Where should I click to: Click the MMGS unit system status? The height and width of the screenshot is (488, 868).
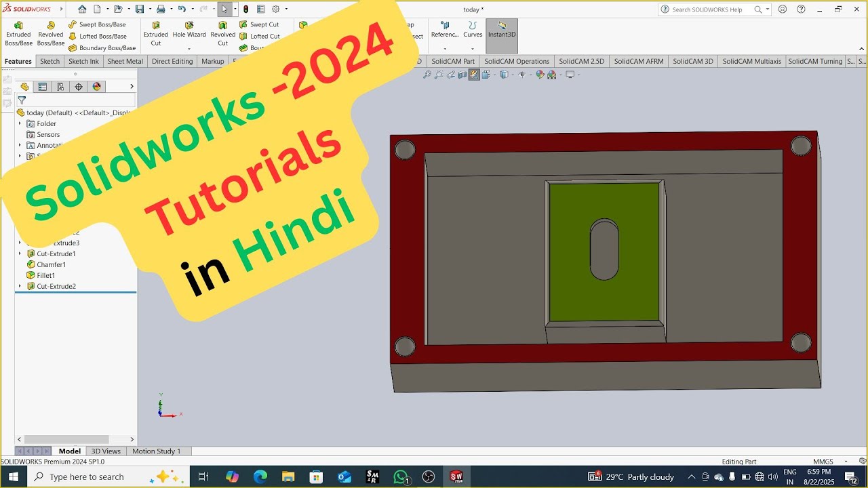[x=823, y=462]
